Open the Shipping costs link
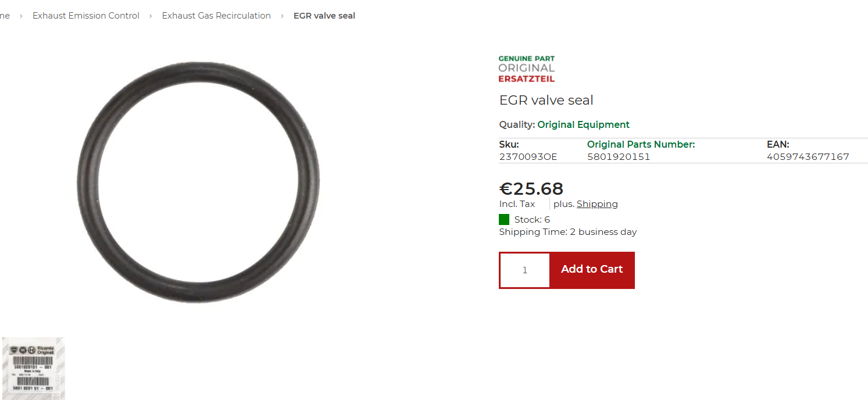Screen dimensions: 868x400 [597, 204]
